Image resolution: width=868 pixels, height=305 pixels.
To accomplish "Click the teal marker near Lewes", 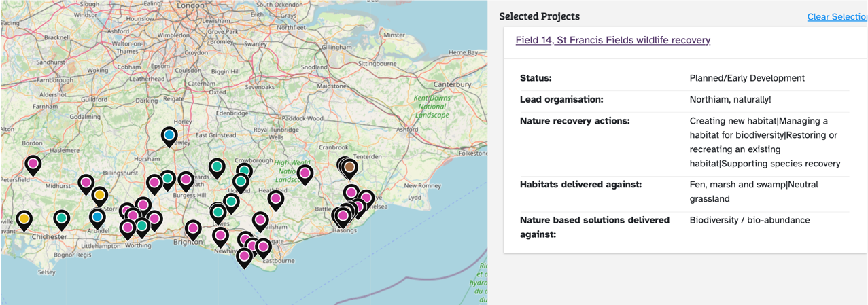I will click(x=218, y=212).
